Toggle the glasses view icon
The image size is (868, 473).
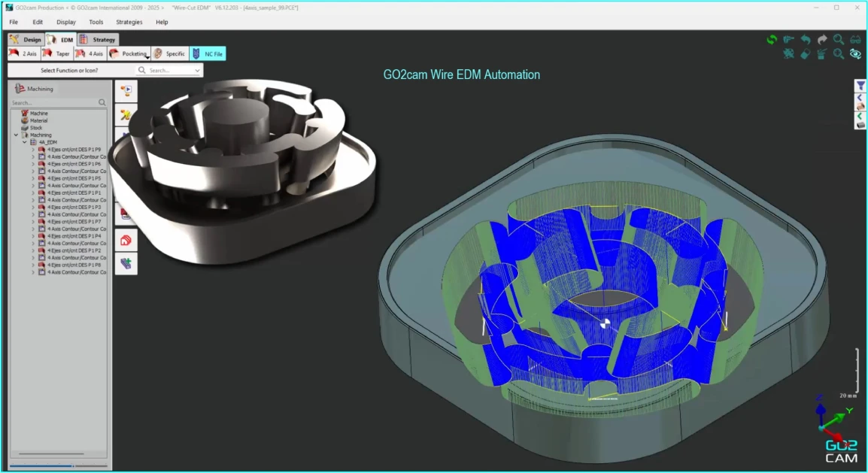[855, 40]
